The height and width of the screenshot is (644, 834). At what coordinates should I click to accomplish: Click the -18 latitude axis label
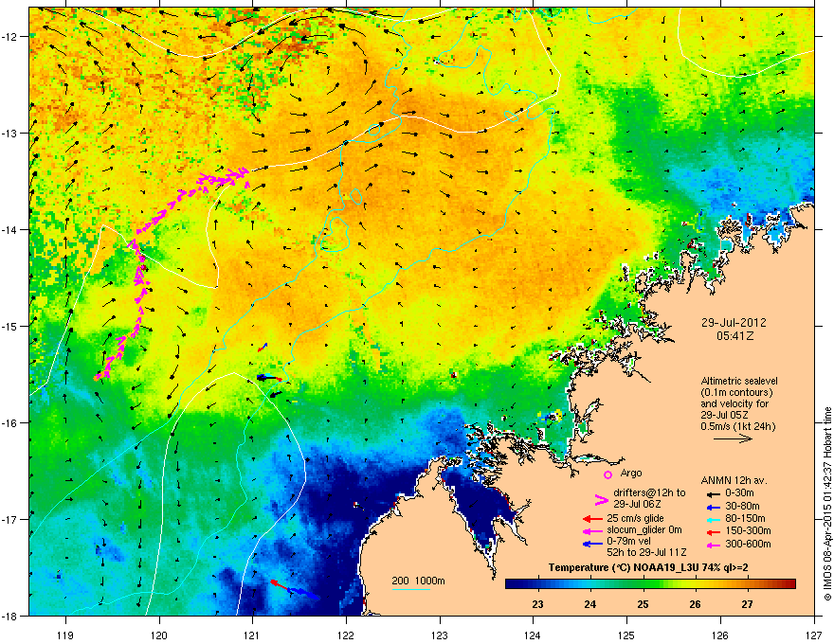[10, 616]
